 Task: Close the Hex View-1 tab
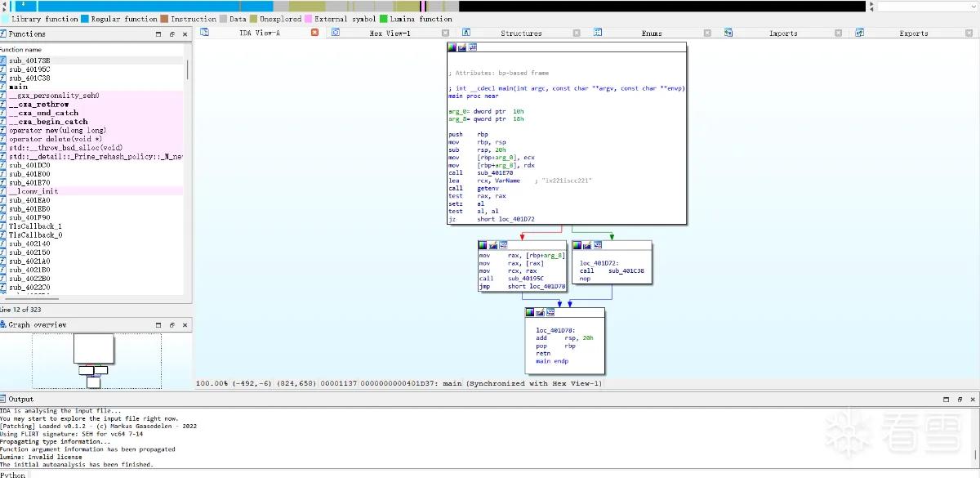coord(445,34)
